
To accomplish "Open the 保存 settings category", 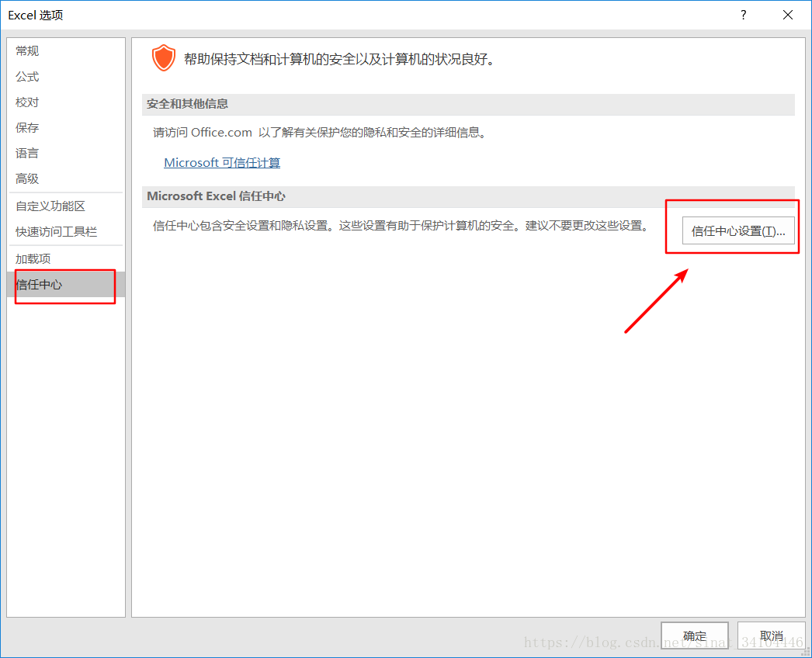I will coord(66,127).
